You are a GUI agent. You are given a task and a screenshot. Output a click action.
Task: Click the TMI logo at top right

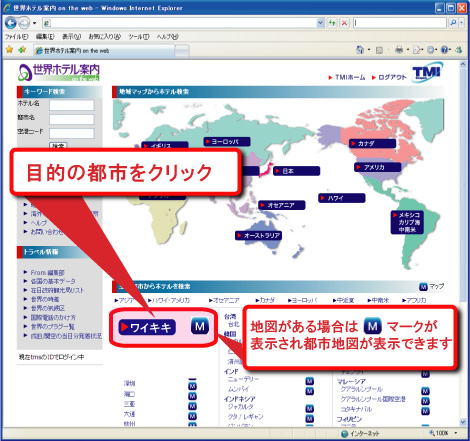pos(427,72)
